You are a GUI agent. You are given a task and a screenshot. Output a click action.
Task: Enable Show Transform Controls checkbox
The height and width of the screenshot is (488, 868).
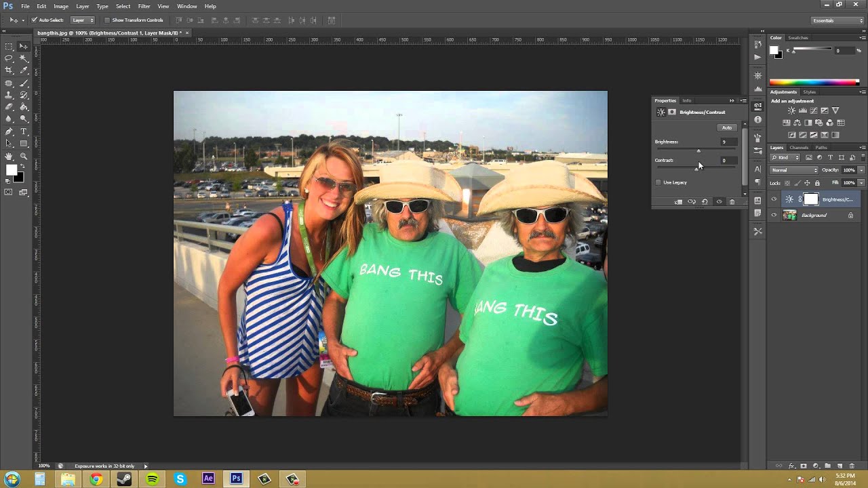pos(107,20)
